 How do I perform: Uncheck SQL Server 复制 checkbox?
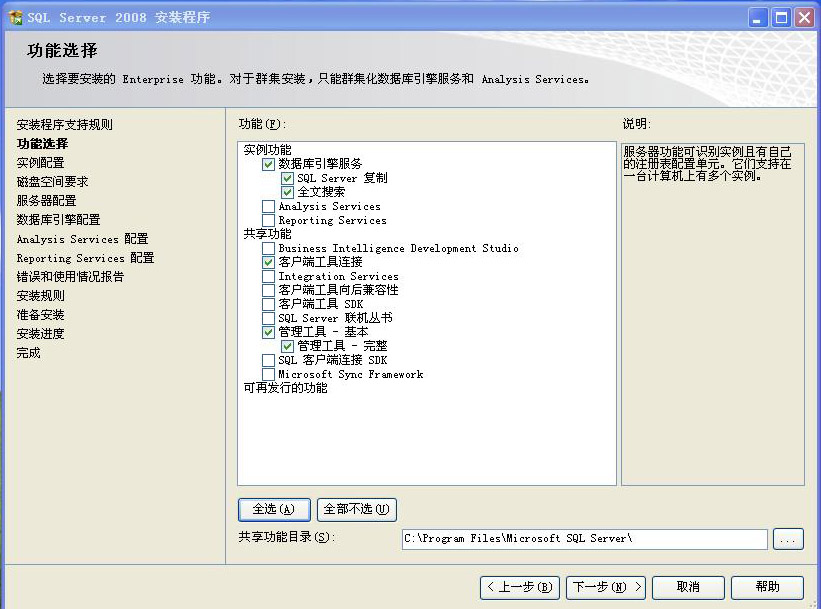287,178
